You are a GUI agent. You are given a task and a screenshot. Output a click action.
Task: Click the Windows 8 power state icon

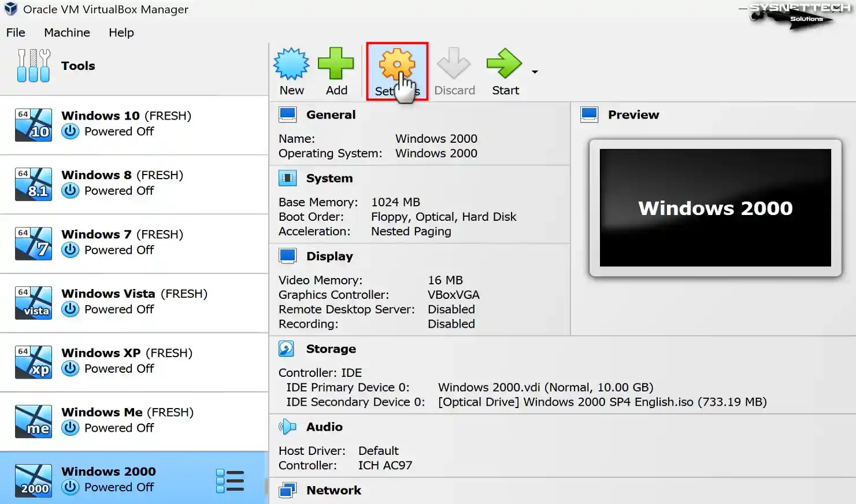point(71,191)
